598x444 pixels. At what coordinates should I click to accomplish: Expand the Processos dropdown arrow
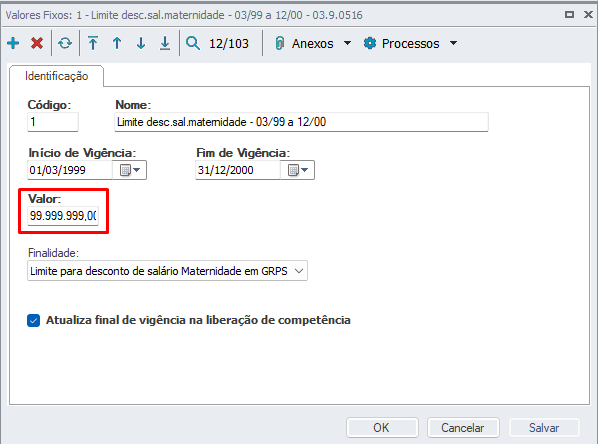click(453, 43)
